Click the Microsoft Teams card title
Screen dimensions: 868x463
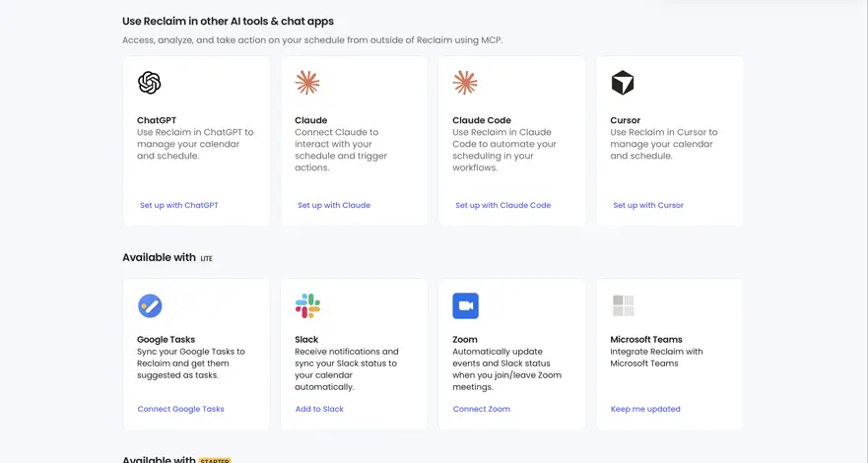click(x=646, y=340)
